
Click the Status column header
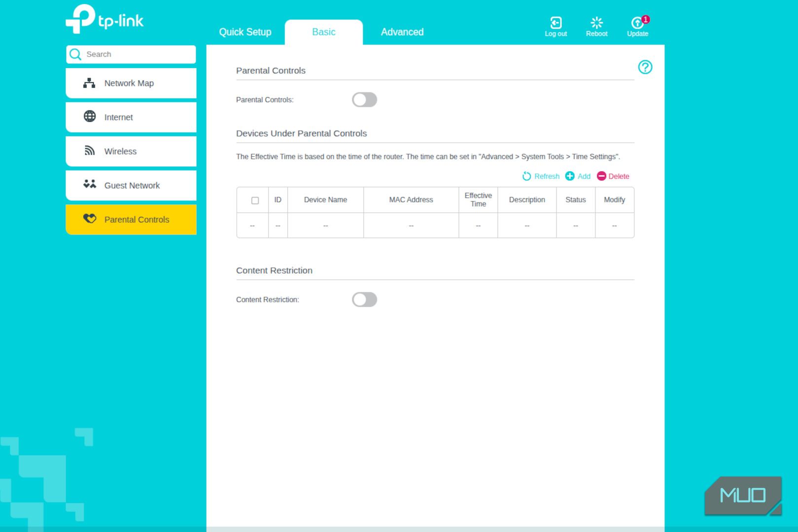pyautogui.click(x=576, y=199)
